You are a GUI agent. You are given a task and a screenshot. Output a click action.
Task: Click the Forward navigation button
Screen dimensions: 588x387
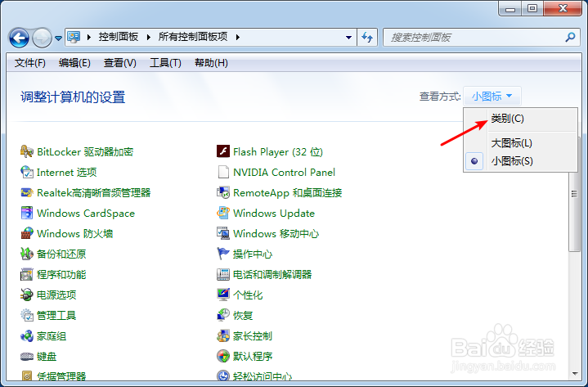tap(42, 38)
